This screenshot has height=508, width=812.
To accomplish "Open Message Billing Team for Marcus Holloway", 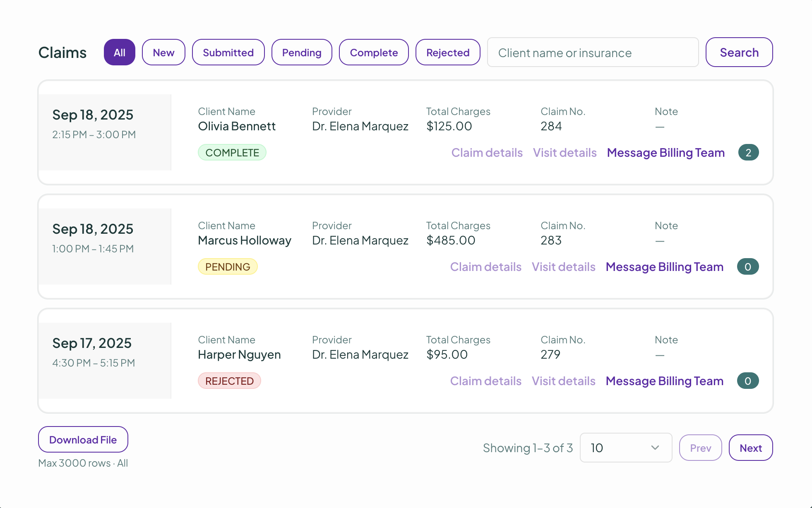I will 664,267.
